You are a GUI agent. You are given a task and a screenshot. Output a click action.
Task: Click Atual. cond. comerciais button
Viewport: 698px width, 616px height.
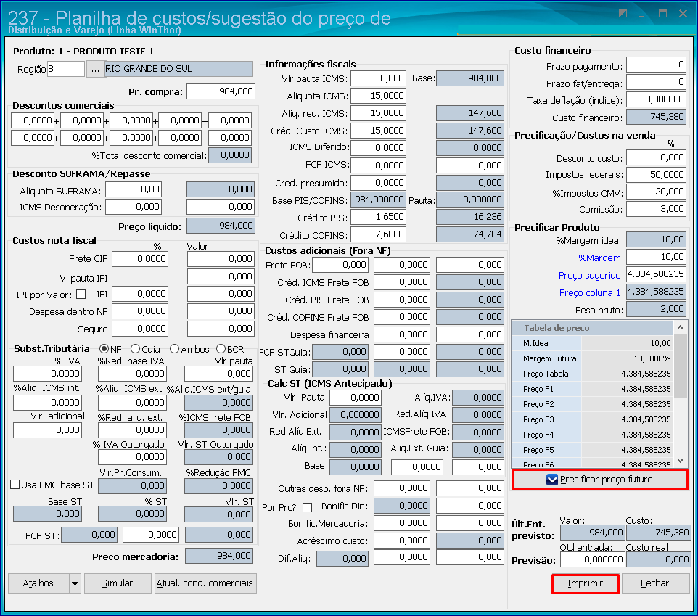click(x=205, y=583)
